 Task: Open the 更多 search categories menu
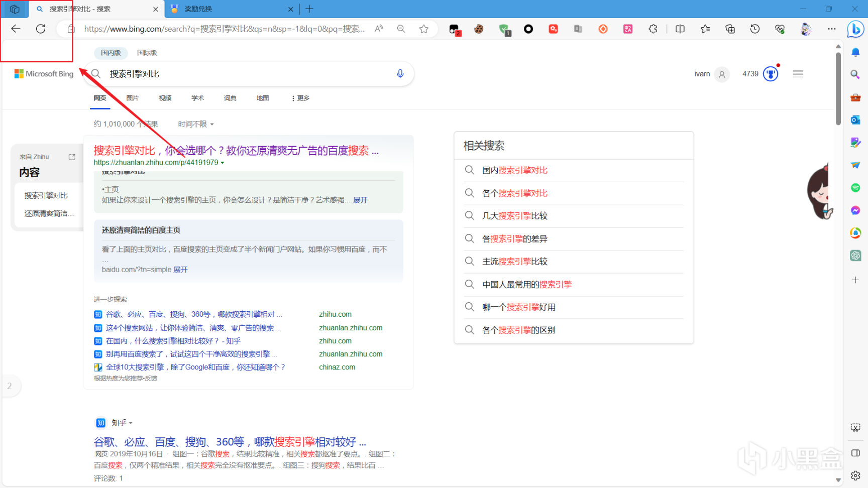click(x=300, y=98)
